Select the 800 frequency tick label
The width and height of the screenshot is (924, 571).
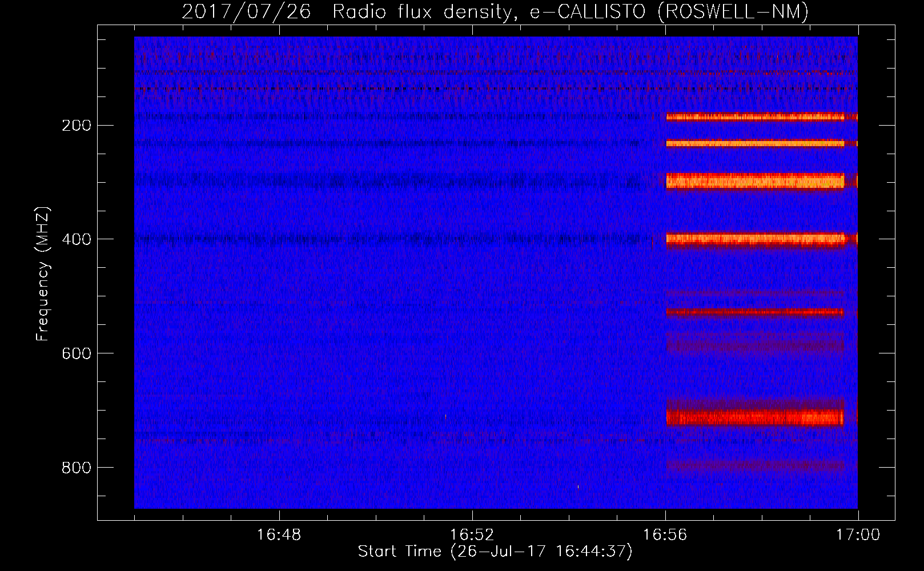click(77, 468)
